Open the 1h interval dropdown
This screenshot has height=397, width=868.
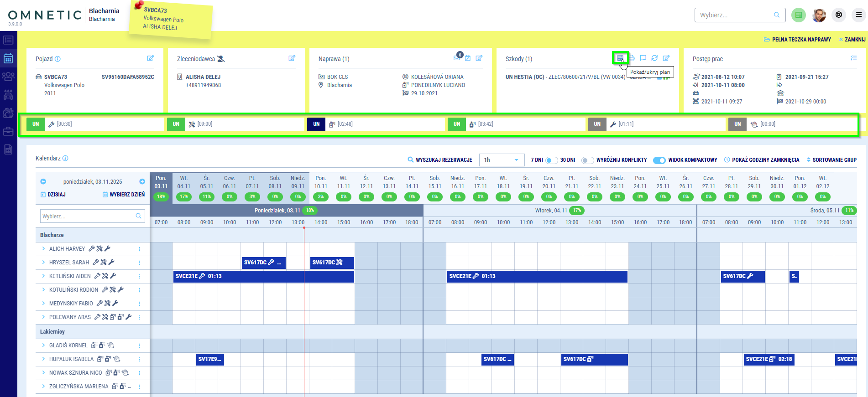point(502,160)
